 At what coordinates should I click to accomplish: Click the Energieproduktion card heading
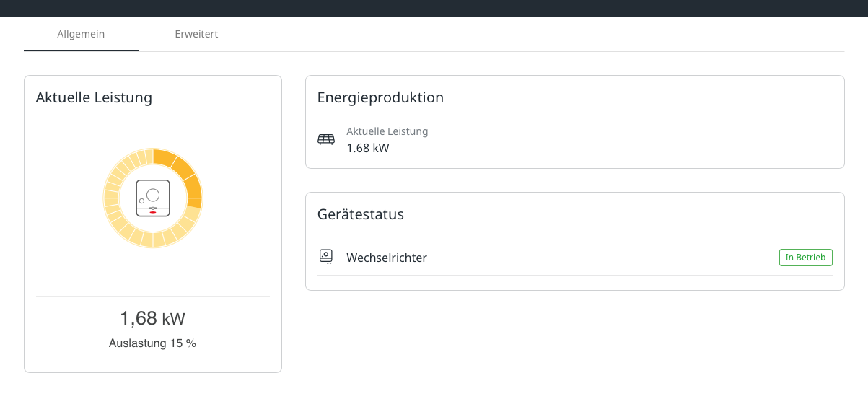point(380,97)
